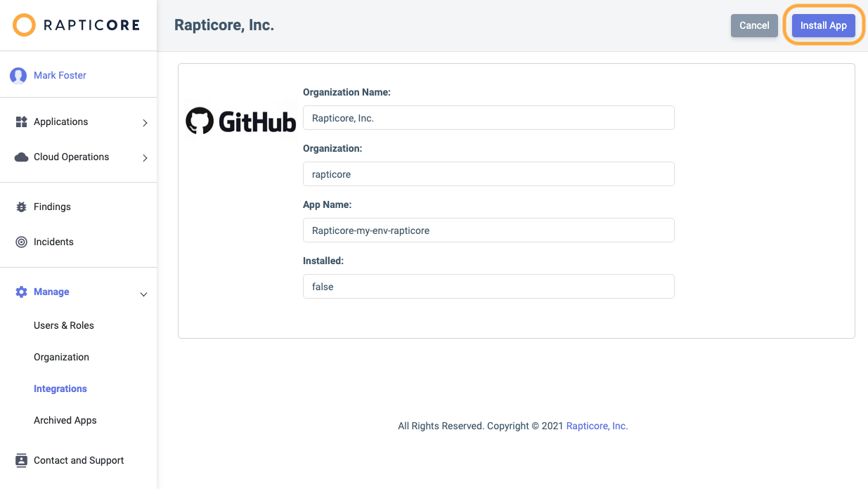This screenshot has width=868, height=489.
Task: Open Users & Roles page
Action: 64,325
